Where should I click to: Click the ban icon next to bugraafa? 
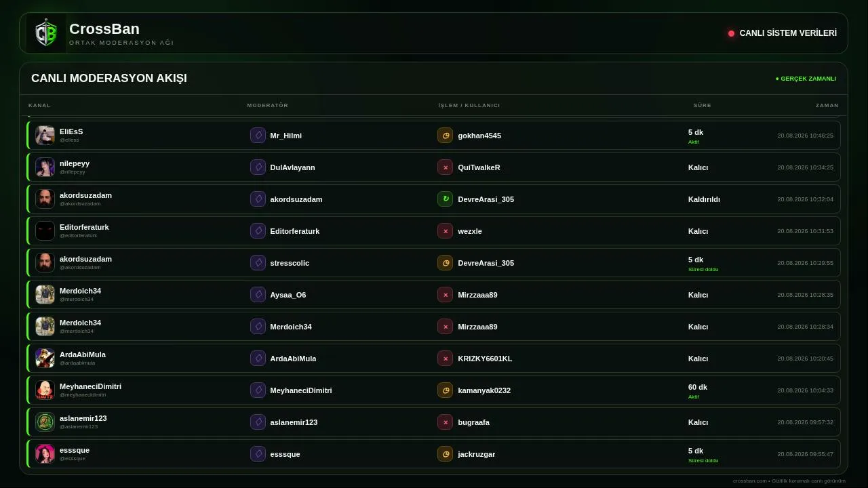tap(445, 422)
